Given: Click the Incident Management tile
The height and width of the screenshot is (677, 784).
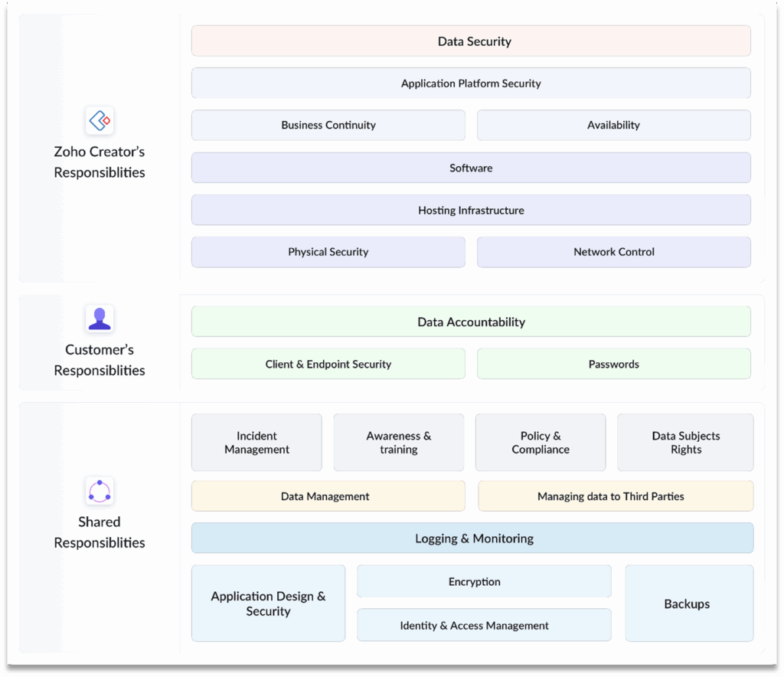Looking at the screenshot, I should [256, 443].
